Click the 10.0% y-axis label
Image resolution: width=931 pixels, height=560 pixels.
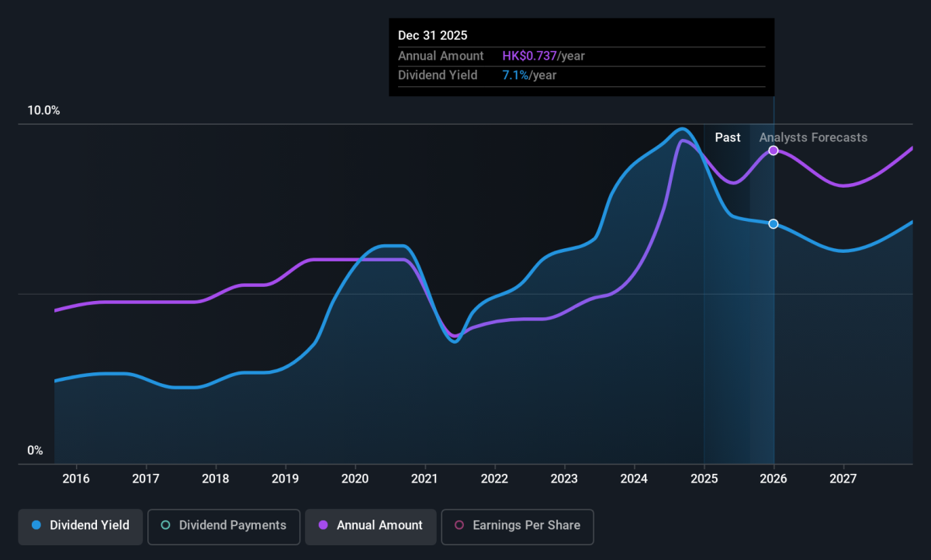43,111
